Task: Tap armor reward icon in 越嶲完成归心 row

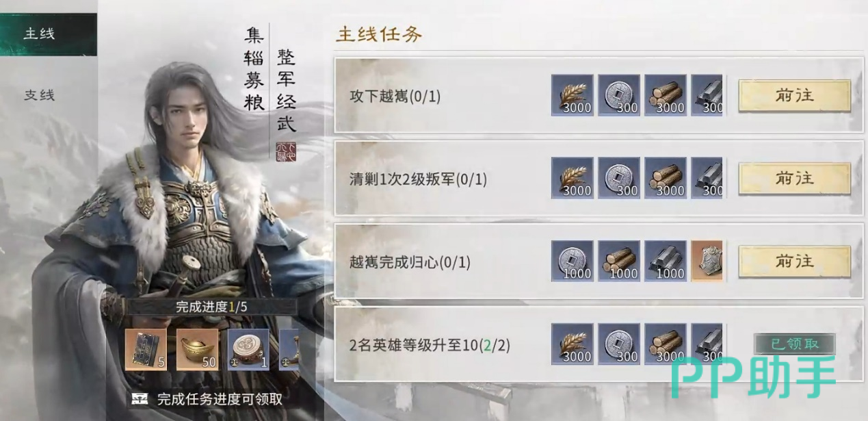Action: point(707,261)
